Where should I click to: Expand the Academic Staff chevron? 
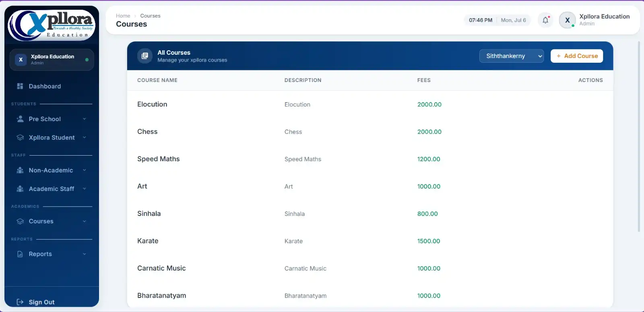coord(85,189)
